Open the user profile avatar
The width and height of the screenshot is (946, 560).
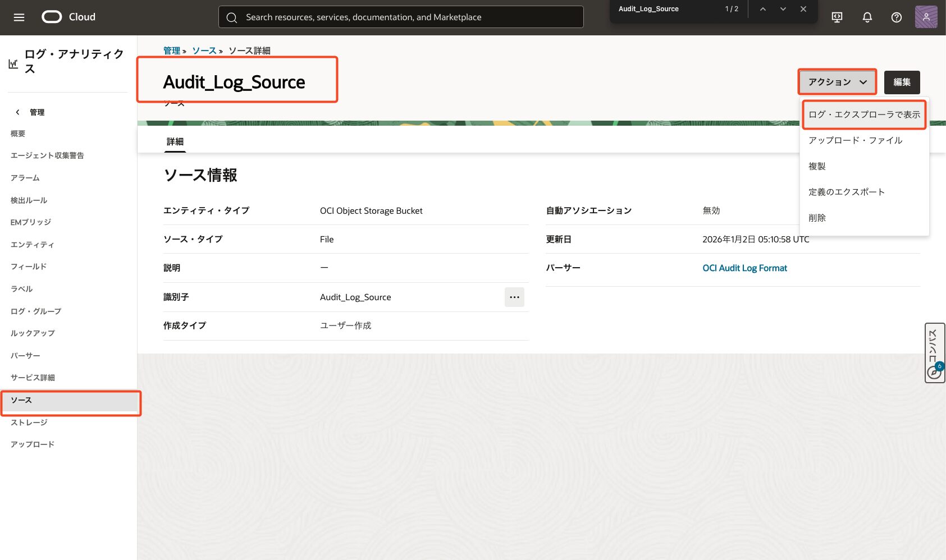tap(926, 17)
